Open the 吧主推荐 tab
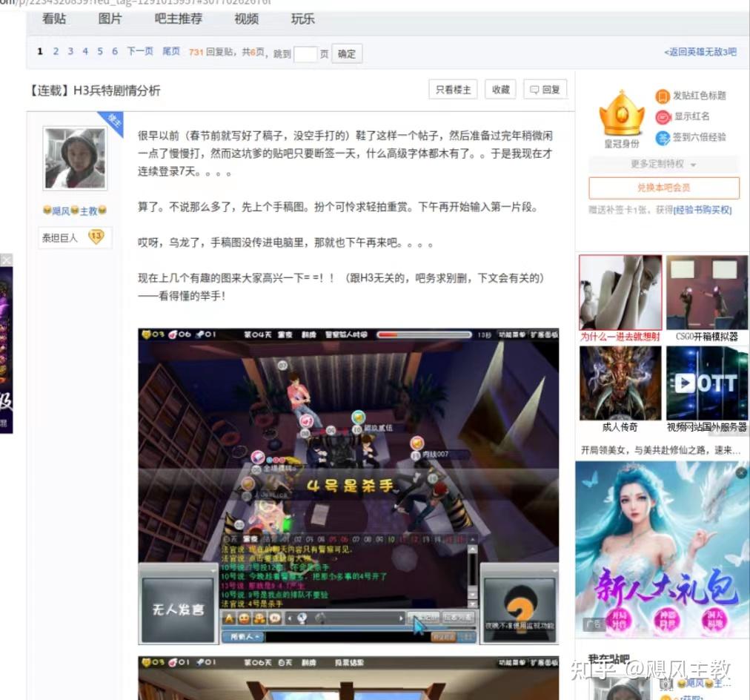Screen dimensions: 750x700 (x=179, y=19)
